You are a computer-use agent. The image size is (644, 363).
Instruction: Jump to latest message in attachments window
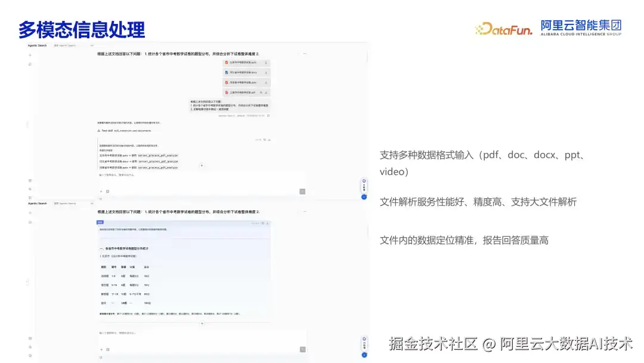(x=202, y=165)
